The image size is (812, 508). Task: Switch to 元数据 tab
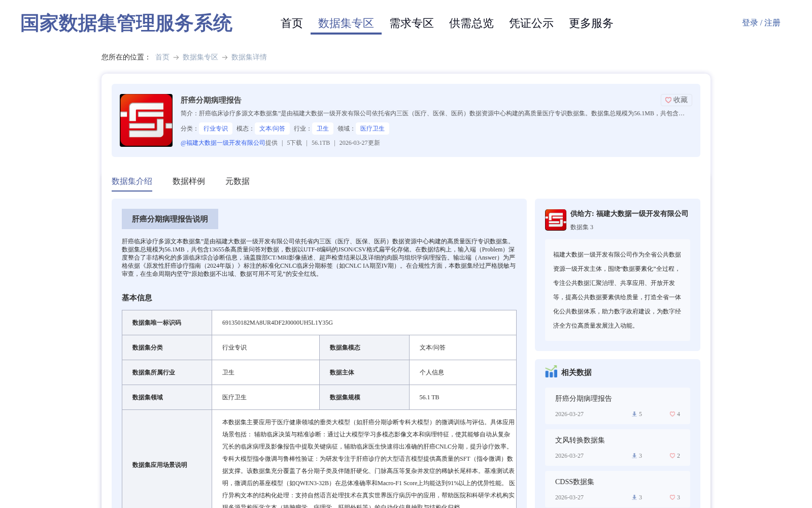tap(238, 181)
